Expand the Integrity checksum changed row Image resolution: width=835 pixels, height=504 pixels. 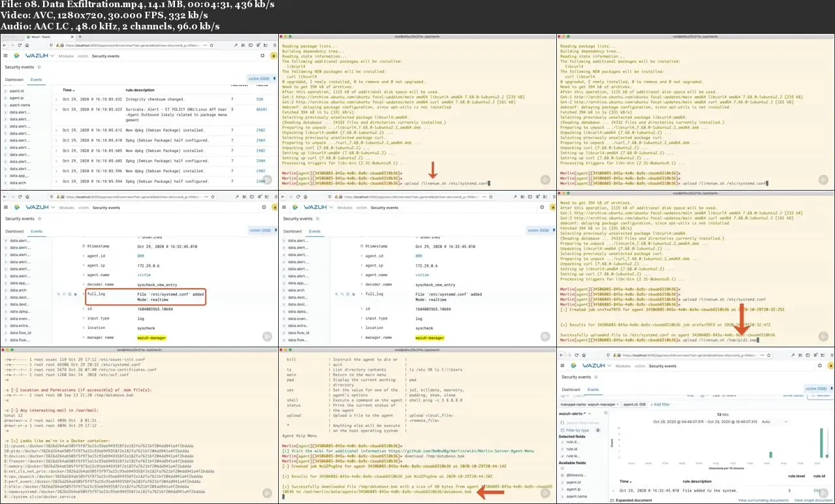pos(56,99)
